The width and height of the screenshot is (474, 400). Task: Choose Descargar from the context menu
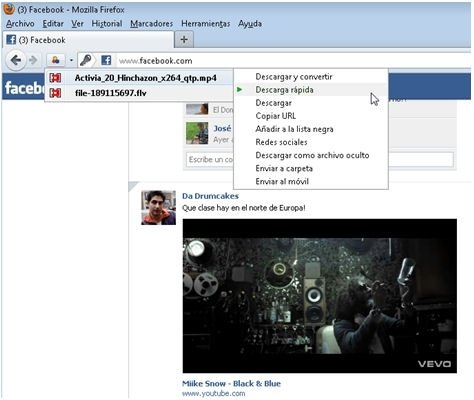(311, 103)
